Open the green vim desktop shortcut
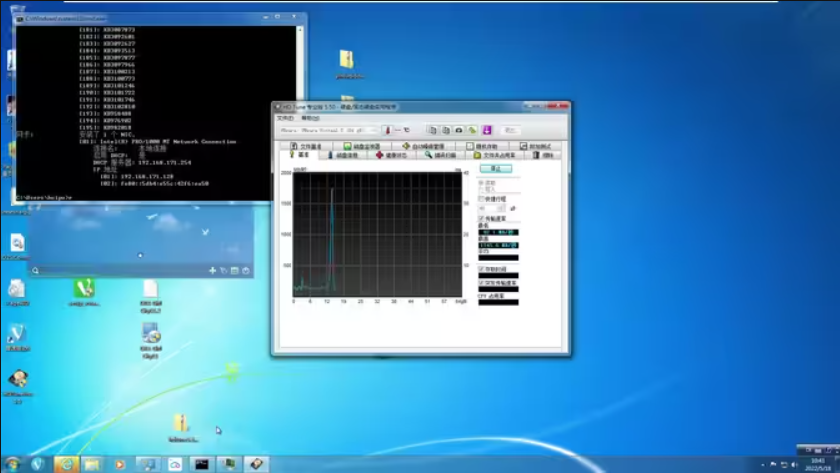The height and width of the screenshot is (473, 840). (x=84, y=290)
